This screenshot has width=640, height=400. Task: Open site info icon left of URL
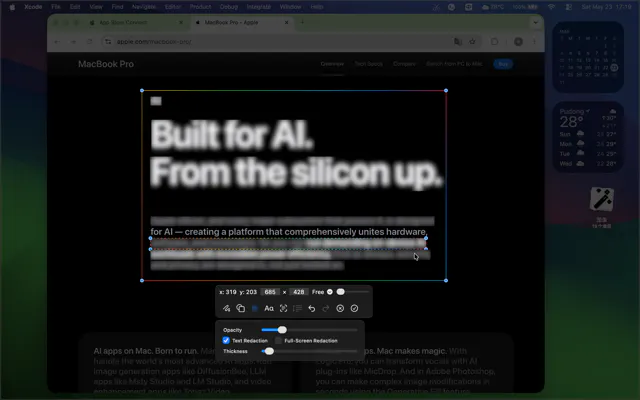tap(108, 42)
